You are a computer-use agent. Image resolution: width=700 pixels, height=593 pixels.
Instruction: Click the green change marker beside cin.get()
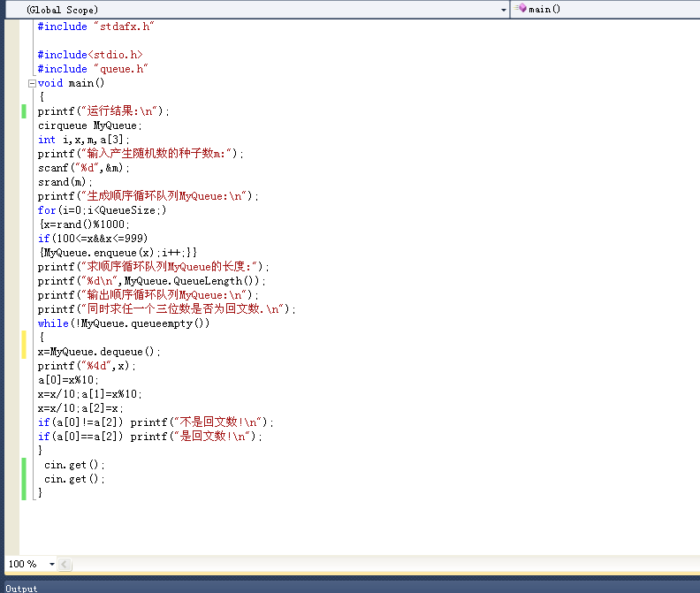[x=24, y=472]
